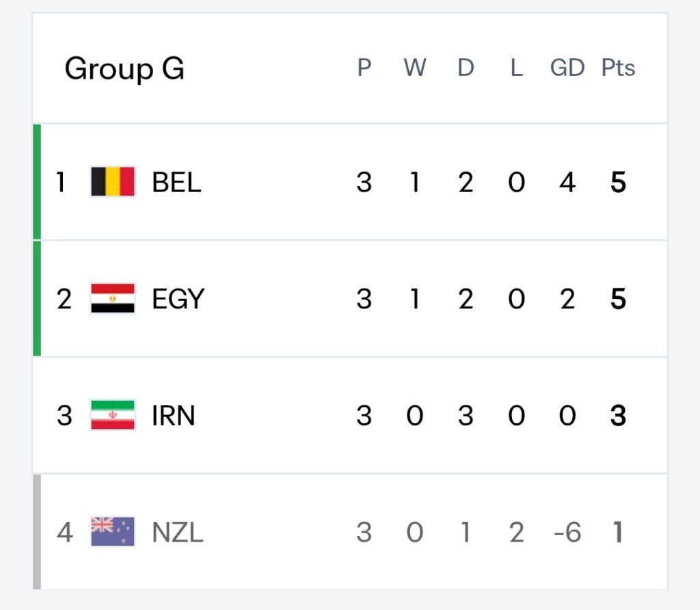700x610 pixels.
Task: Click the P column header
Action: pyautogui.click(x=364, y=68)
